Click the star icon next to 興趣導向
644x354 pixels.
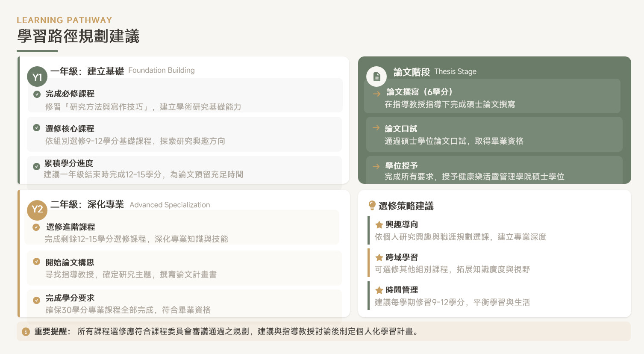pos(379,225)
